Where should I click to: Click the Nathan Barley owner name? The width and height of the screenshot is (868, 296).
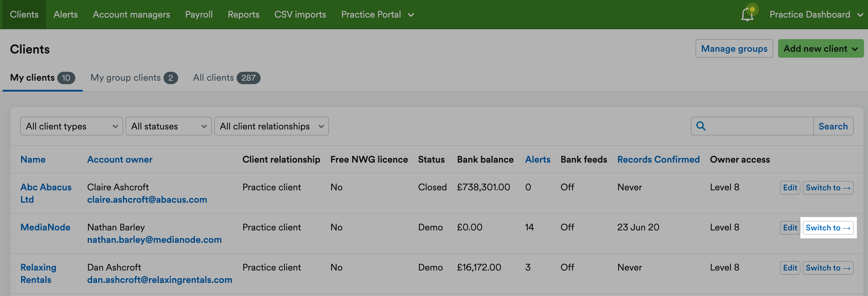(x=116, y=227)
